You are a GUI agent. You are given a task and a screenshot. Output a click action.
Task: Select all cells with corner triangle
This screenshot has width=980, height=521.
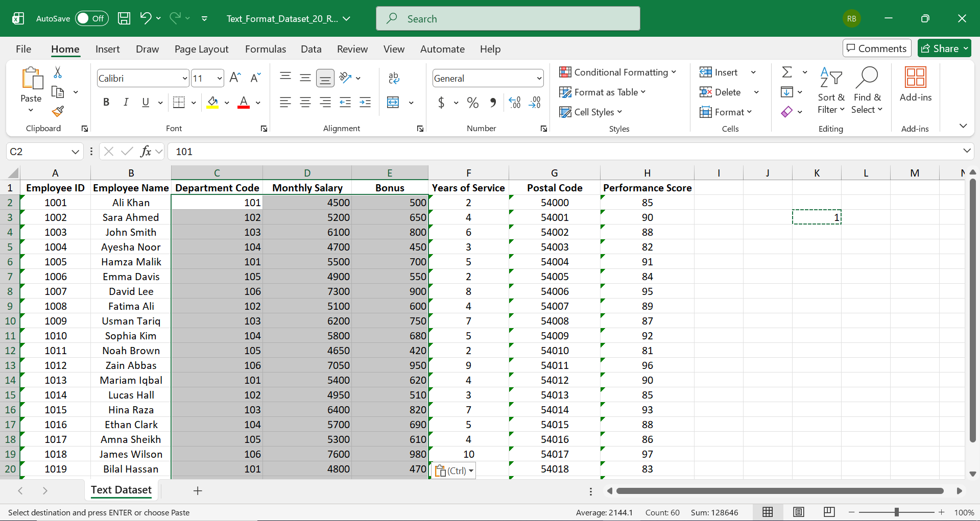(13, 173)
